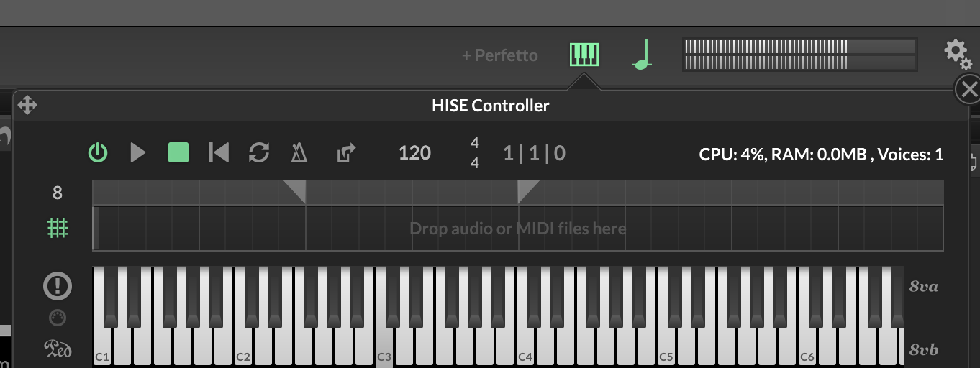
Task: Toggle the sustain Ped pedal icon
Action: pos(58,349)
